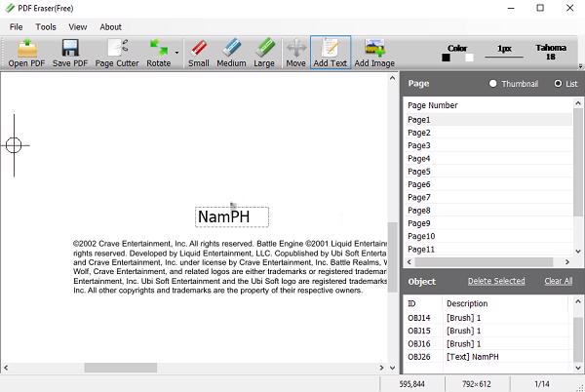Pick the black color swatch

click(x=447, y=59)
